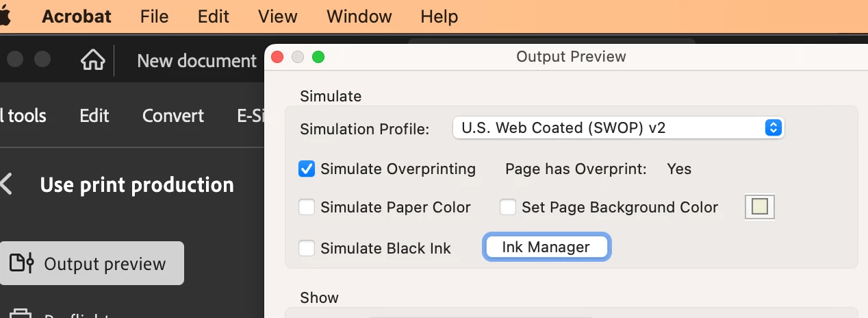Viewport: 868px width, 318px height.
Task: Open the Window menu
Action: 359,16
